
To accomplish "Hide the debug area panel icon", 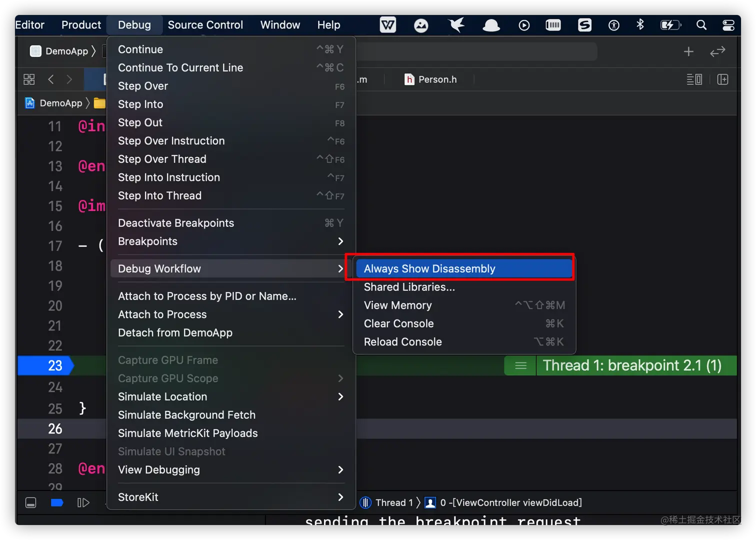I will point(31,502).
